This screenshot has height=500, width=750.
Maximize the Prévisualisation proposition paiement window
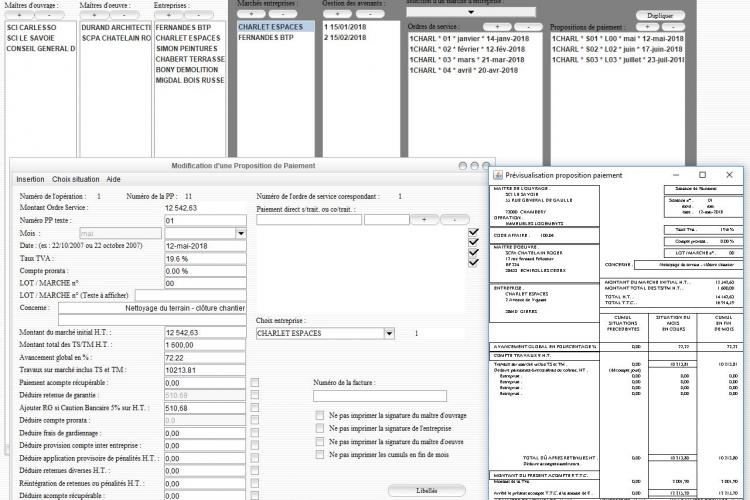702,175
